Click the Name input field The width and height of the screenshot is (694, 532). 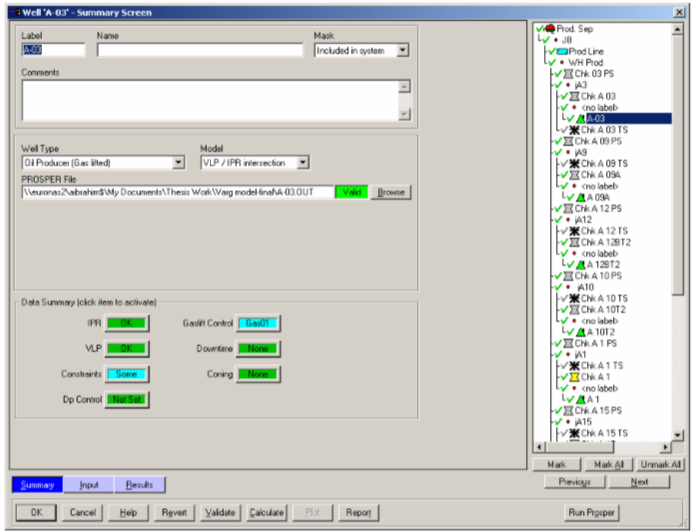(x=200, y=50)
